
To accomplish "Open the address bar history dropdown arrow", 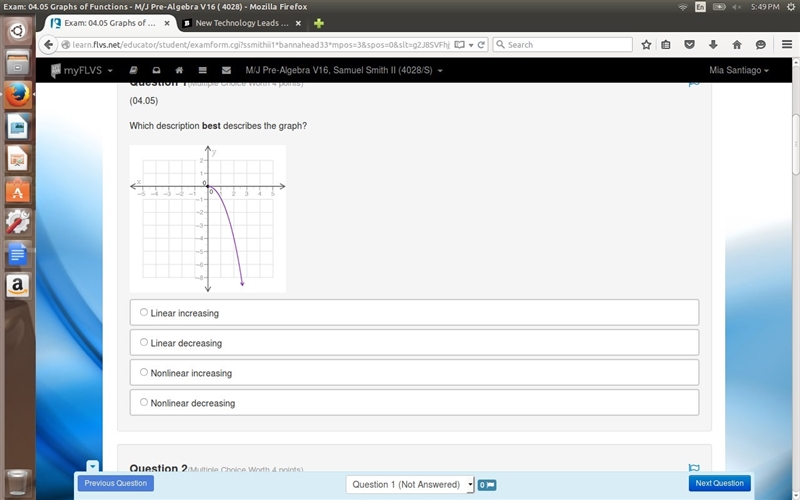I will click(471, 45).
